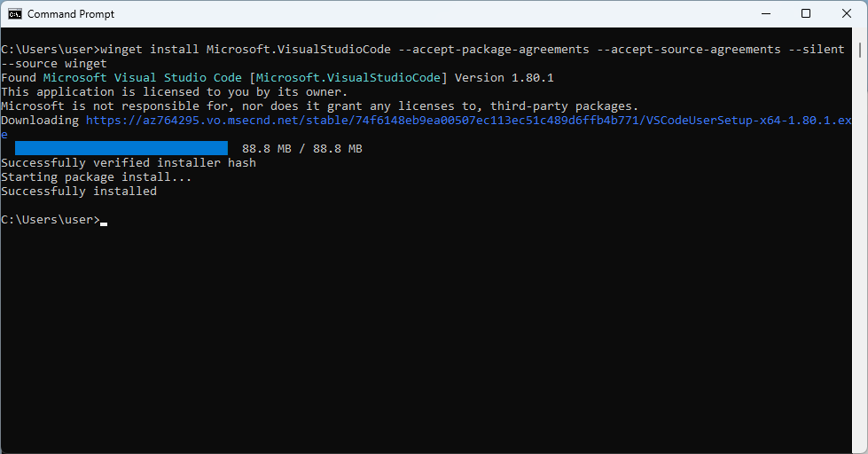Image resolution: width=868 pixels, height=454 pixels.
Task: Maximize the Command Prompt window
Action: click(806, 14)
